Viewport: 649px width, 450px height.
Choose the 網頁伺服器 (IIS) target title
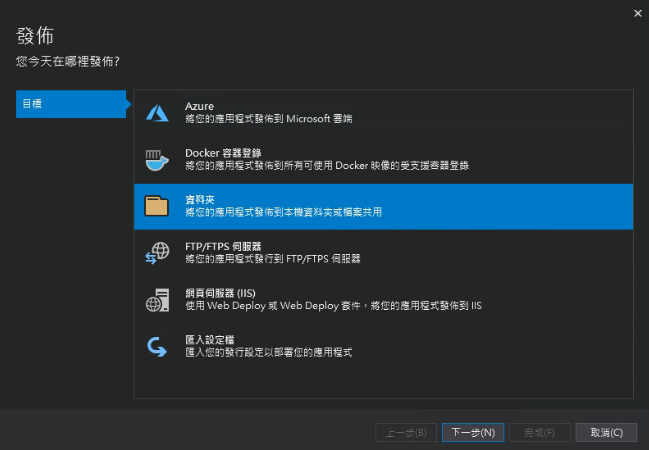[x=220, y=294]
